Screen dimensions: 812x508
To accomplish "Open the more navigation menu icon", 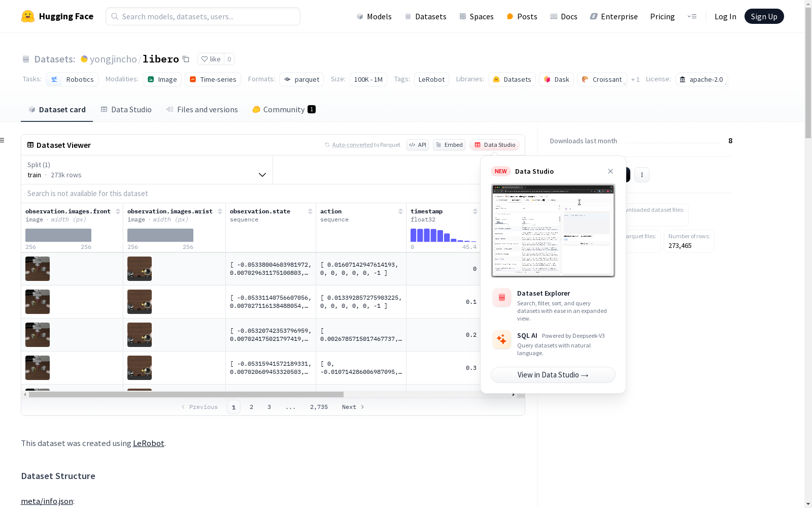I will 692,16.
